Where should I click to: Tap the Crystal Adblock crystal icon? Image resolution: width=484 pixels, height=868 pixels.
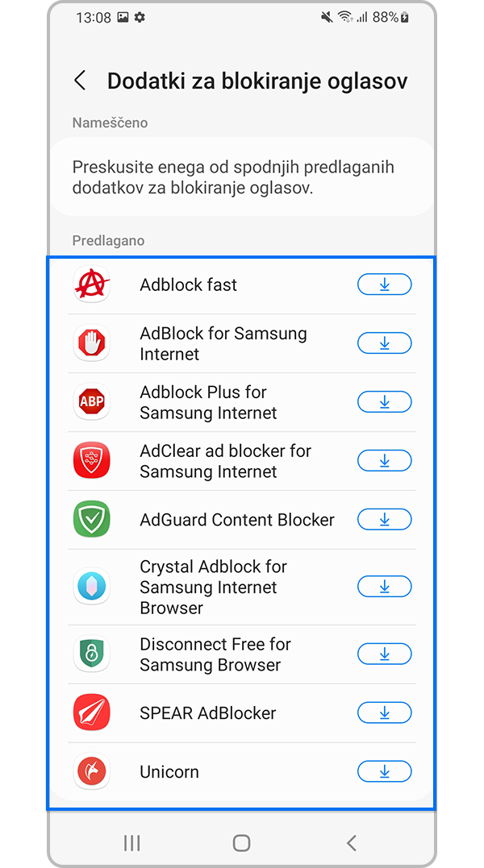(92, 587)
